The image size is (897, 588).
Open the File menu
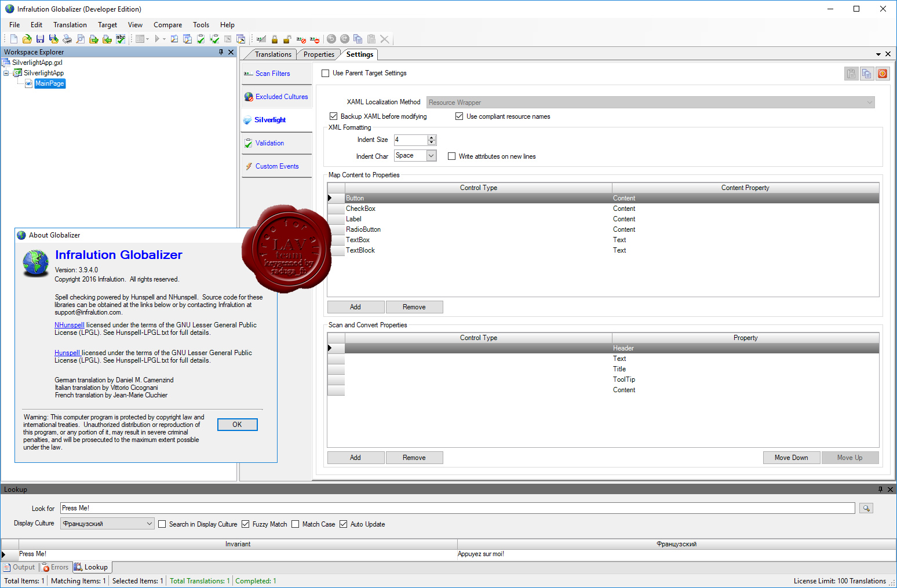coord(14,25)
